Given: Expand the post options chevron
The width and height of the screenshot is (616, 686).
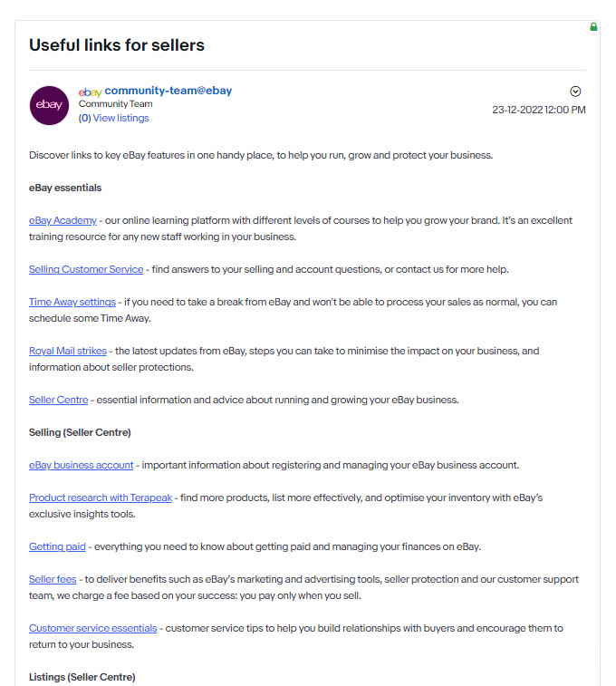Looking at the screenshot, I should click(x=575, y=92).
